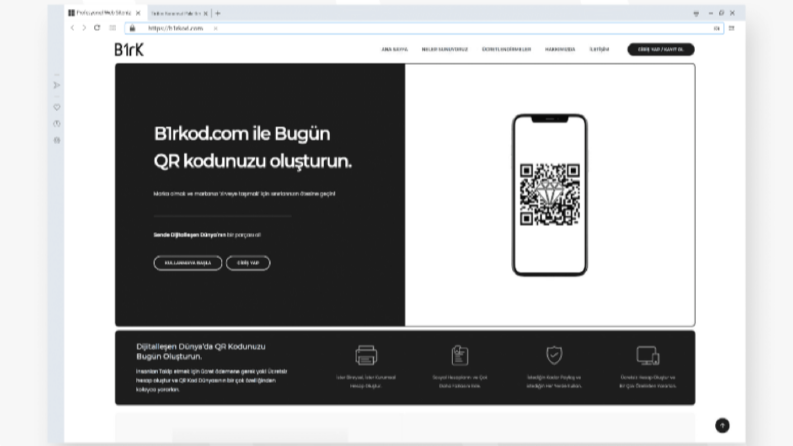Close the second browser tab
Image resolution: width=793 pixels, height=446 pixels.
click(x=206, y=14)
